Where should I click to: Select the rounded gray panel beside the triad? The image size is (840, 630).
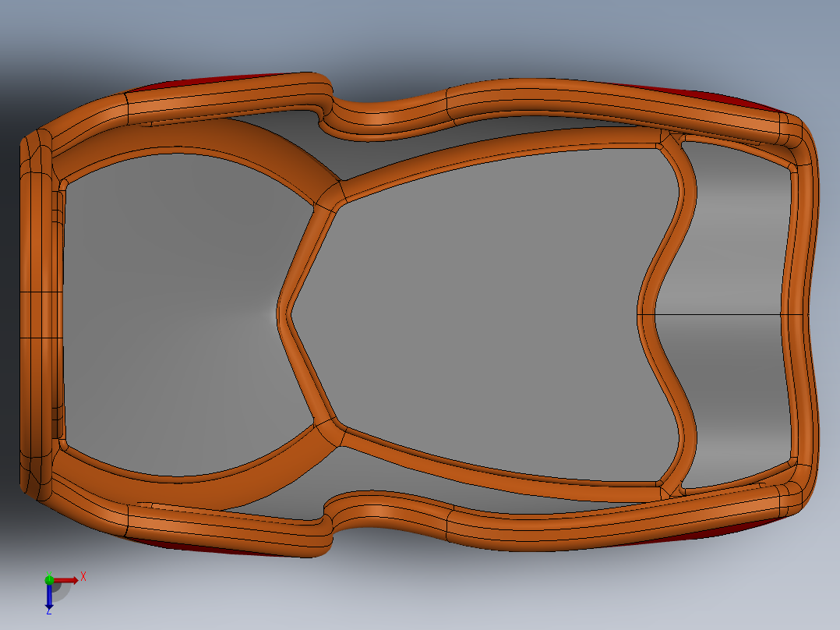177,315
